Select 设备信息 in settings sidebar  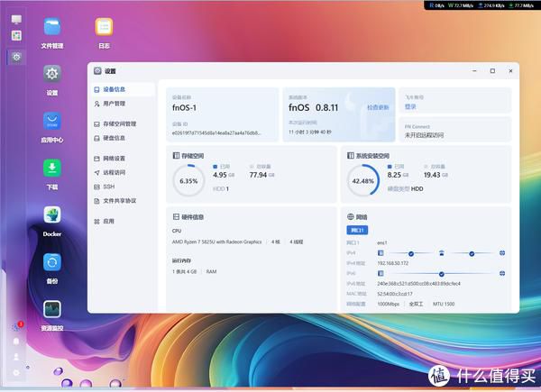123,89
